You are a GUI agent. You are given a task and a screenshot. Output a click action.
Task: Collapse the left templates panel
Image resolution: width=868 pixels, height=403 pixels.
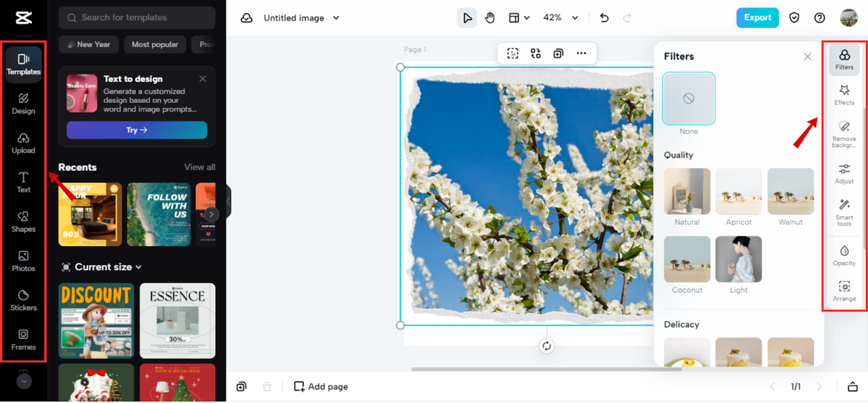click(x=229, y=201)
